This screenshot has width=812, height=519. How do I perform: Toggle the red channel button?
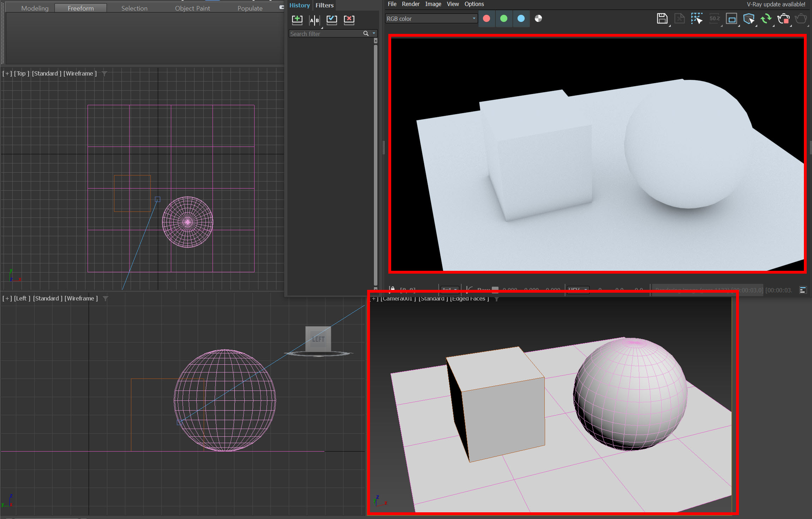click(486, 19)
